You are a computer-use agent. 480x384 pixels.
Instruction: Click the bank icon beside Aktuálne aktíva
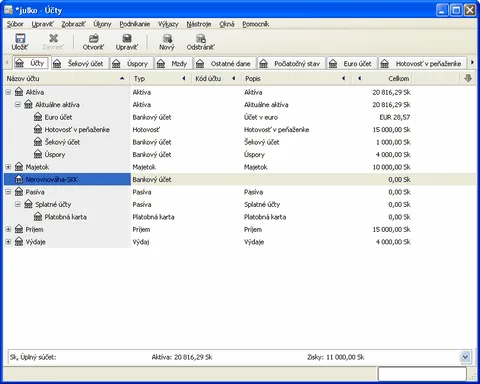(28, 104)
